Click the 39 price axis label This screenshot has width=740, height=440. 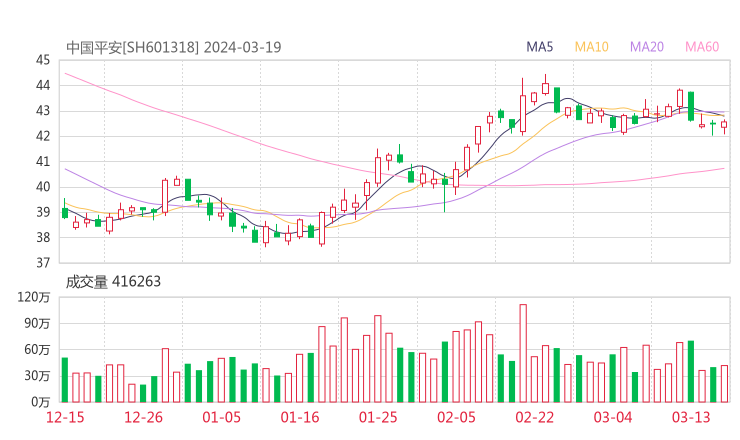(43, 212)
